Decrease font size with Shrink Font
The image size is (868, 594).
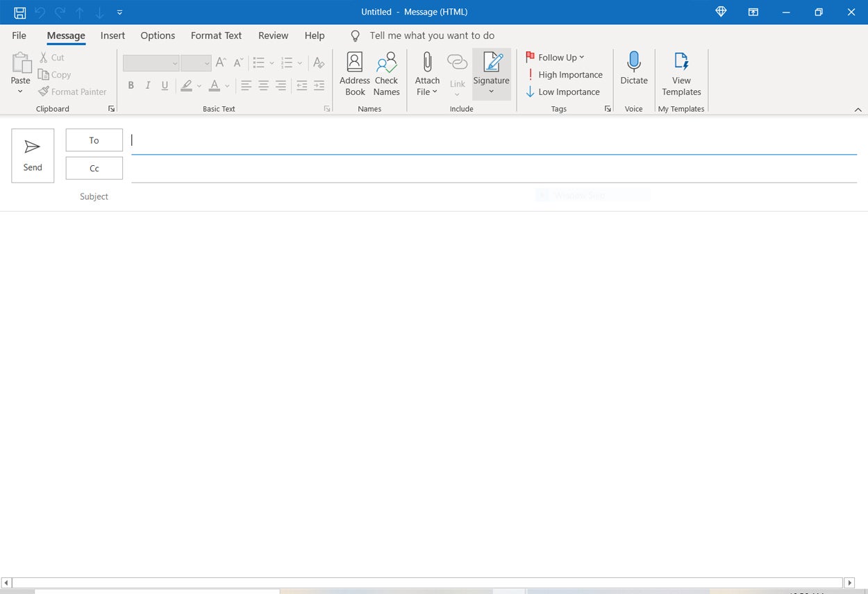click(238, 62)
